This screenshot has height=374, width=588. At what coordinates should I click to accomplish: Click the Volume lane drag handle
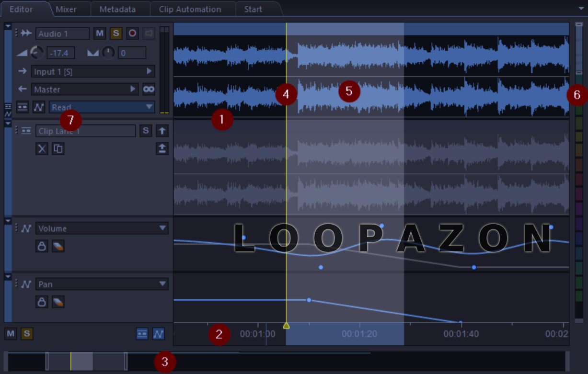pyautogui.click(x=16, y=228)
